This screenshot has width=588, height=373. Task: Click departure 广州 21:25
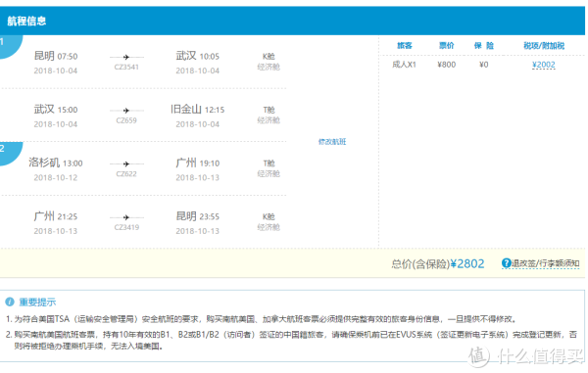(56, 216)
